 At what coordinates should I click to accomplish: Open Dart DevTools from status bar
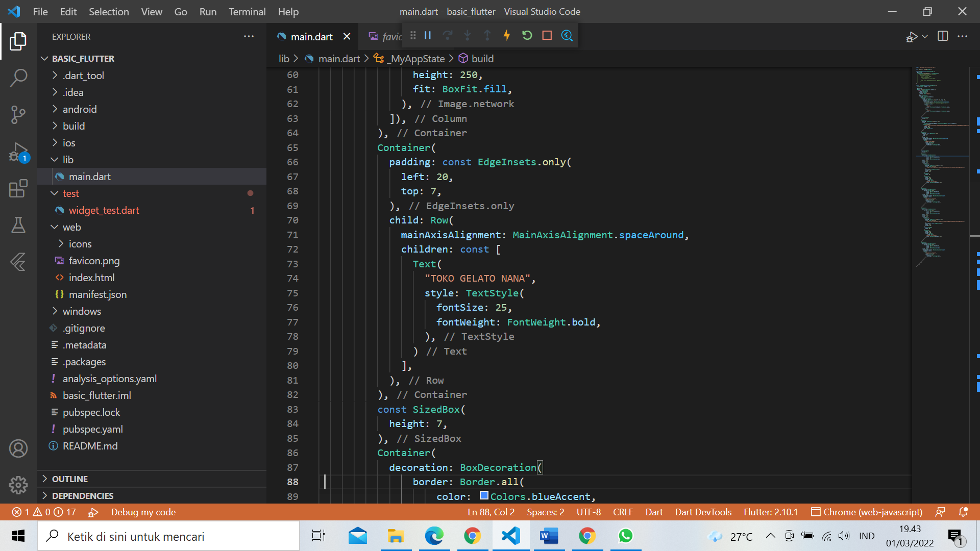(x=703, y=512)
